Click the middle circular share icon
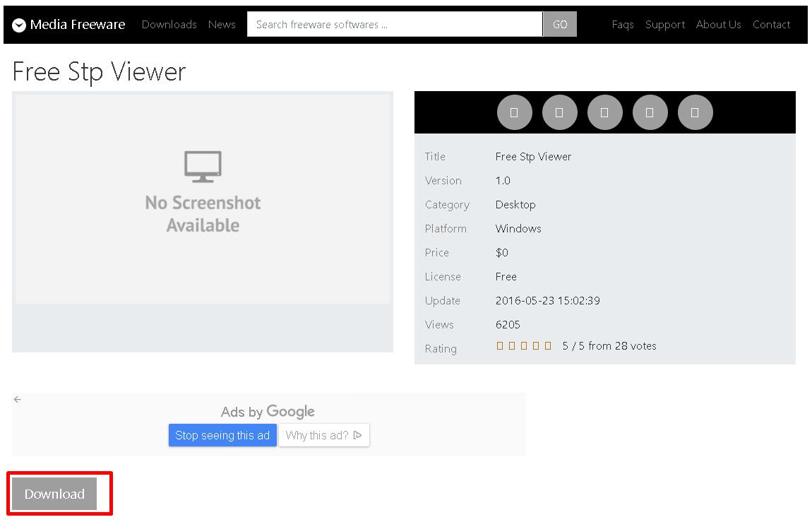Screen dimensions: 812x522 point(604,112)
